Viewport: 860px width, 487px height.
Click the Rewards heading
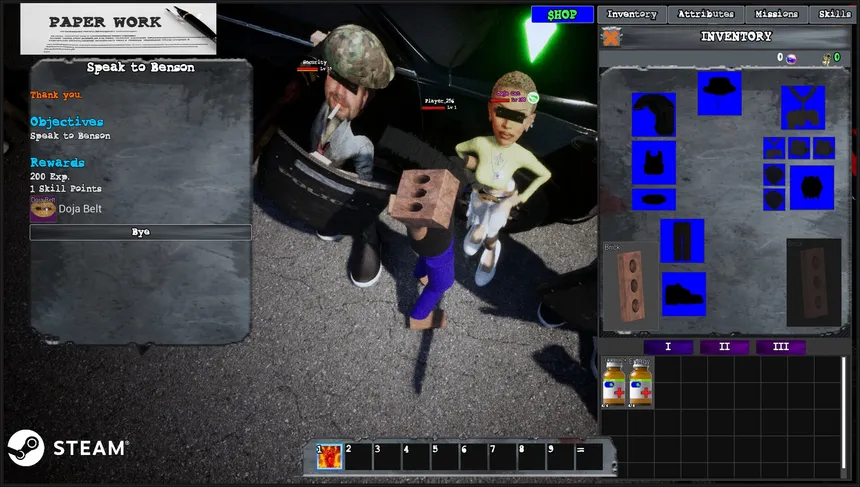click(58, 163)
